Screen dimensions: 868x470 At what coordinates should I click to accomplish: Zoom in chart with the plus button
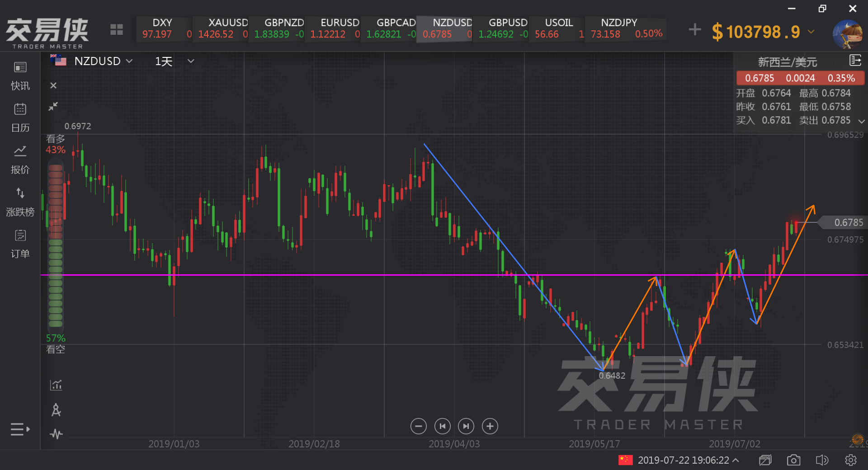point(490,426)
